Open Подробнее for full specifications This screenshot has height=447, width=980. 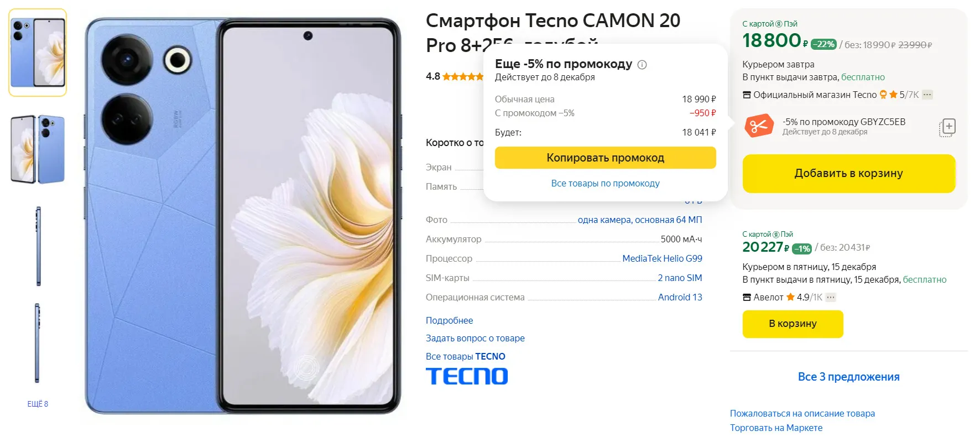[449, 320]
